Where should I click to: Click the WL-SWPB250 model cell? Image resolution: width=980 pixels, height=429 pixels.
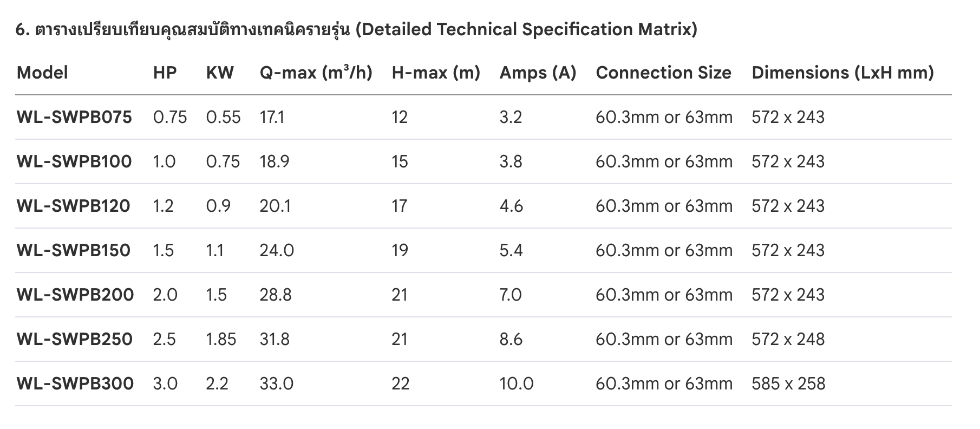point(75,339)
